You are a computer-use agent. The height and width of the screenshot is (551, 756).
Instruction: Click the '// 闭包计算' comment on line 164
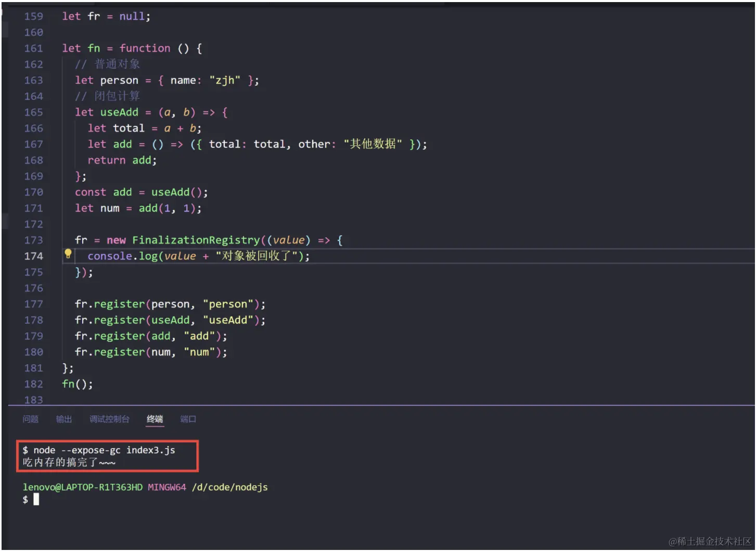(x=107, y=96)
